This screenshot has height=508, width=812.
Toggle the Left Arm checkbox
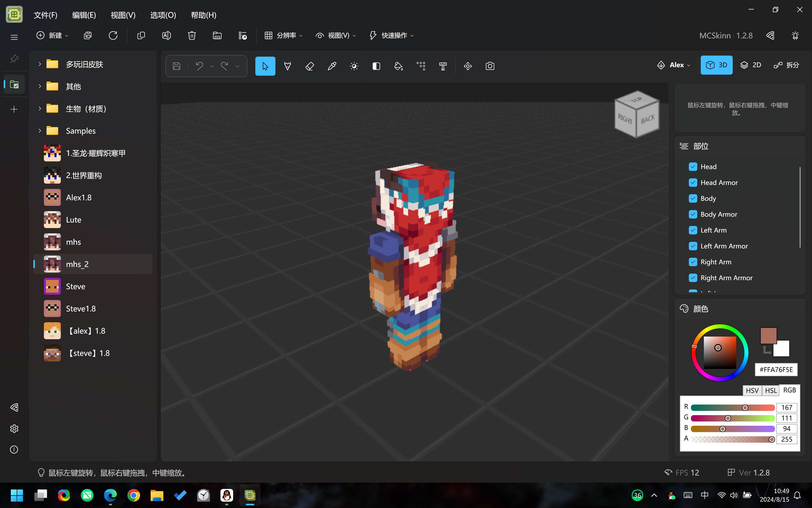pyautogui.click(x=693, y=230)
